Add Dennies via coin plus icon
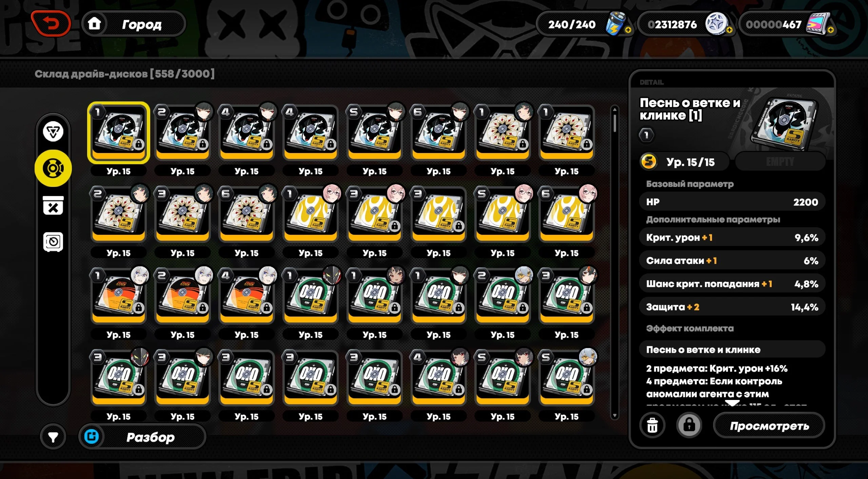The height and width of the screenshot is (479, 868). coord(729,30)
